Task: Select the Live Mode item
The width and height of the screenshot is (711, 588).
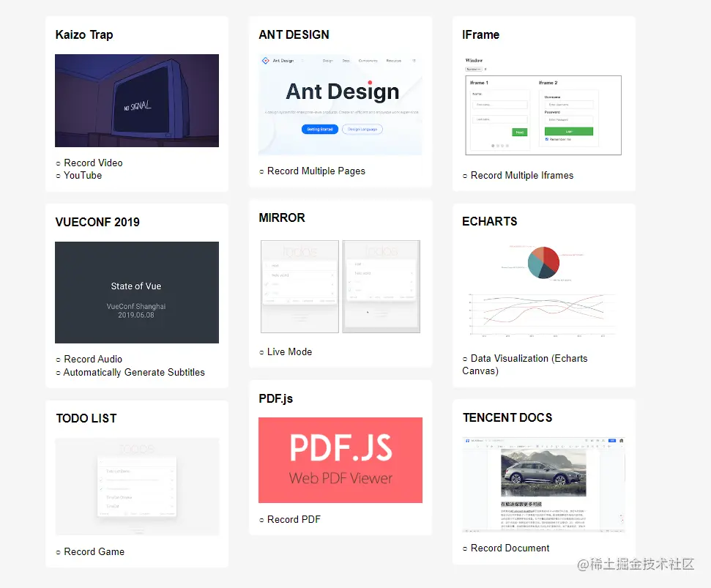Action: click(x=289, y=351)
